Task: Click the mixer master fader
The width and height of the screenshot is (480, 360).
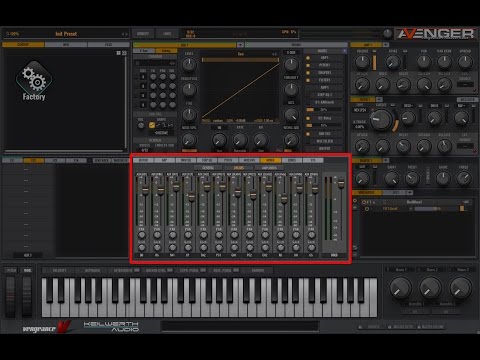Action: coord(341,184)
